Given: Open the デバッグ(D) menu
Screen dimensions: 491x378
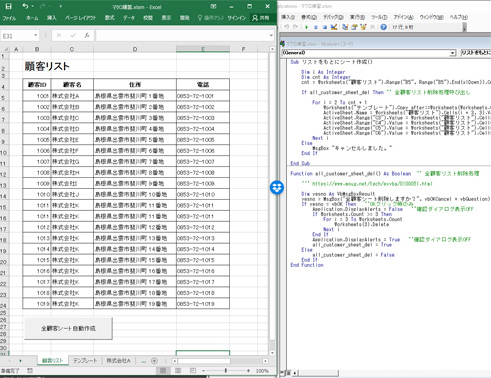Looking at the screenshot, I should point(333,17).
